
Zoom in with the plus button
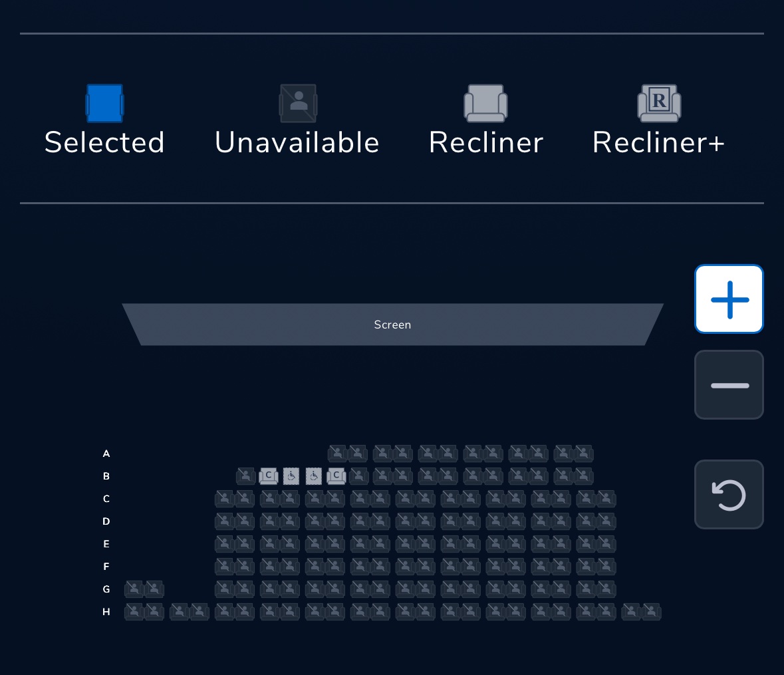click(x=729, y=299)
